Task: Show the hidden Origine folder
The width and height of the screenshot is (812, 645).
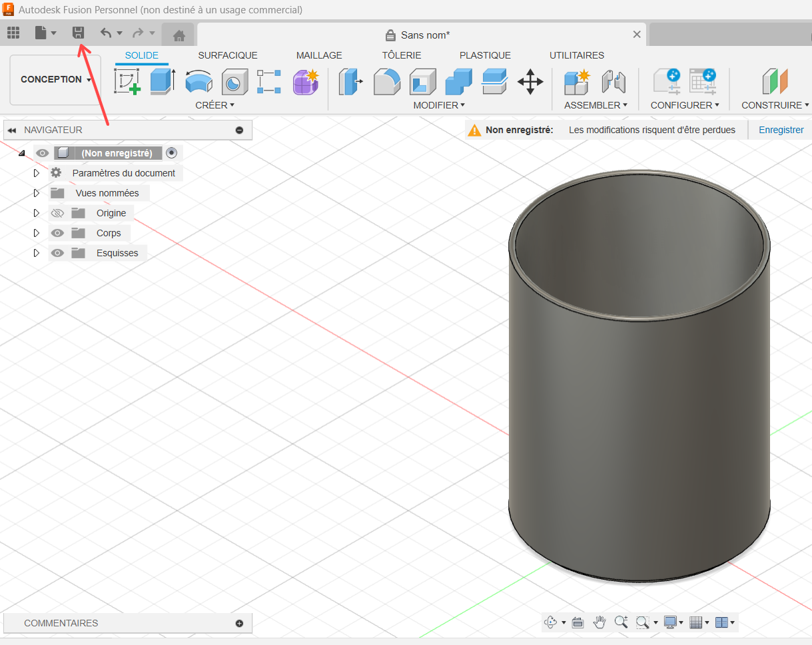Action: 57,213
